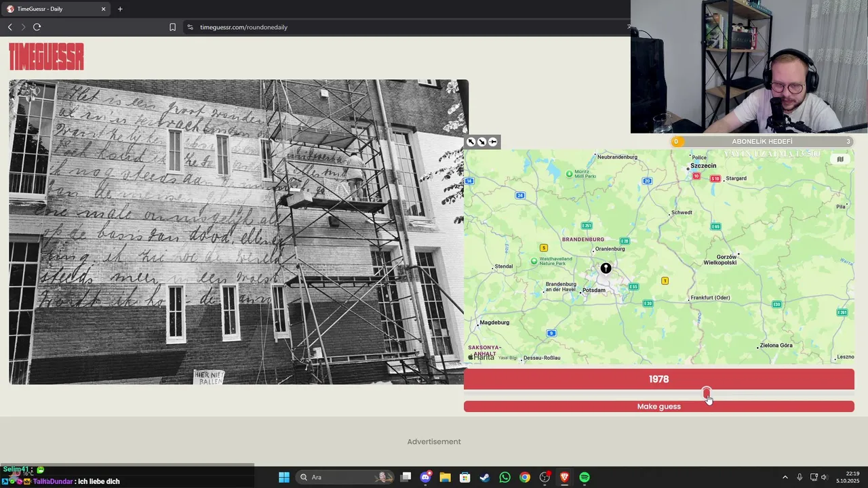Click the E251 road shield on map
Image resolution: width=868 pixels, height=488 pixels.
pyautogui.click(x=587, y=226)
